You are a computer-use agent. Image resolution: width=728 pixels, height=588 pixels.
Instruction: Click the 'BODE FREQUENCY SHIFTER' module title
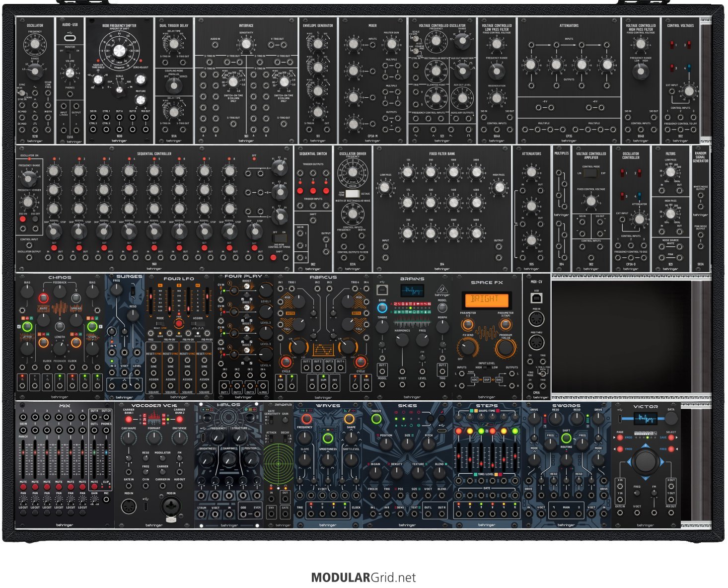(119, 25)
